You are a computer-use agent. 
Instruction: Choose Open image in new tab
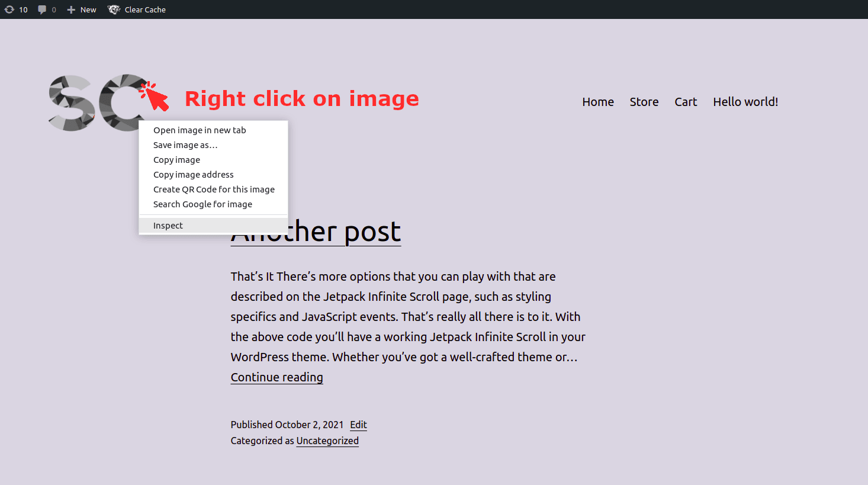[x=213, y=130]
